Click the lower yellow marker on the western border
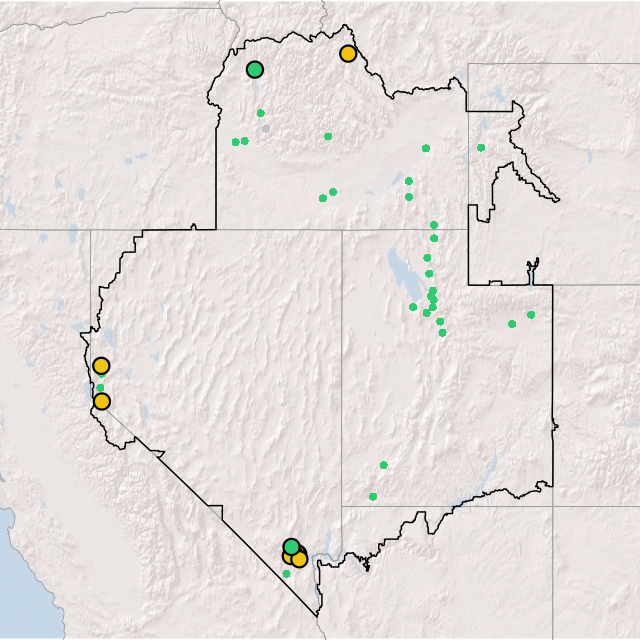The image size is (640, 640). [102, 402]
